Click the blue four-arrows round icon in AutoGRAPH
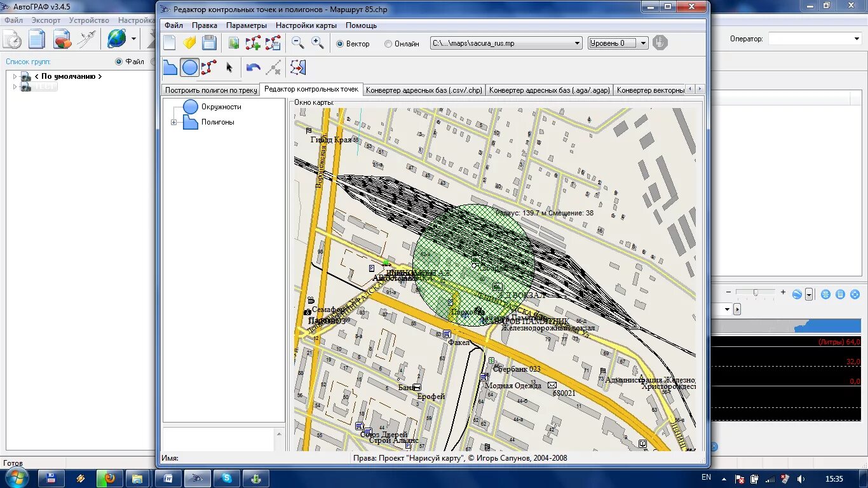The image size is (868, 488). [x=855, y=294]
